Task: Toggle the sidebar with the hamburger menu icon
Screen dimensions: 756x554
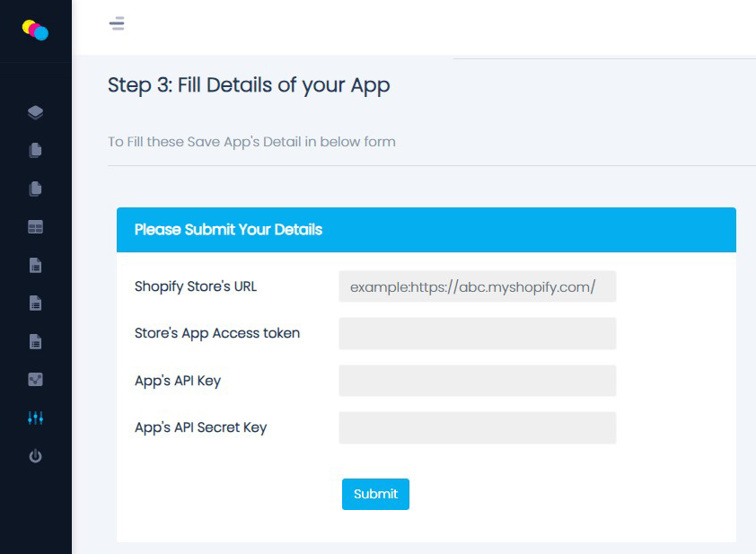Action: click(117, 23)
